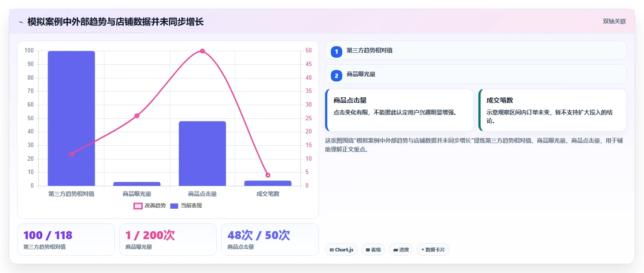This screenshot has height=273, width=644.
Task: Select the 48次 / 50次 stat card
Action: coord(270,240)
